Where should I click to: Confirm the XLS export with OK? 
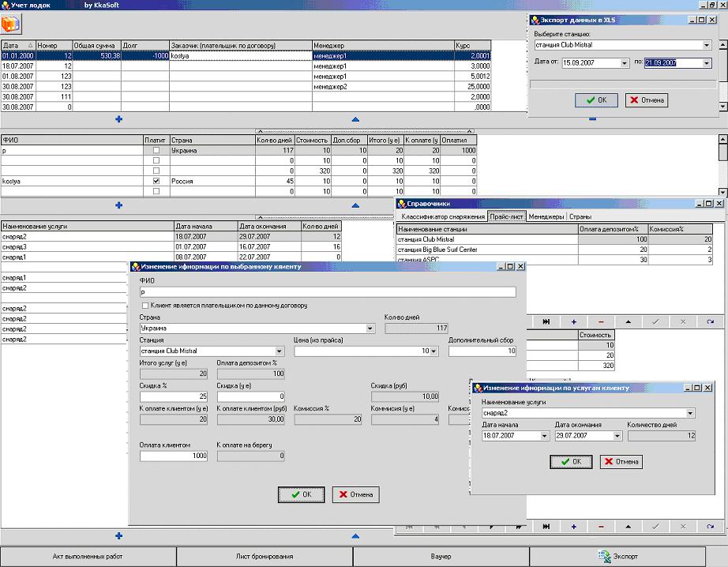click(x=596, y=100)
